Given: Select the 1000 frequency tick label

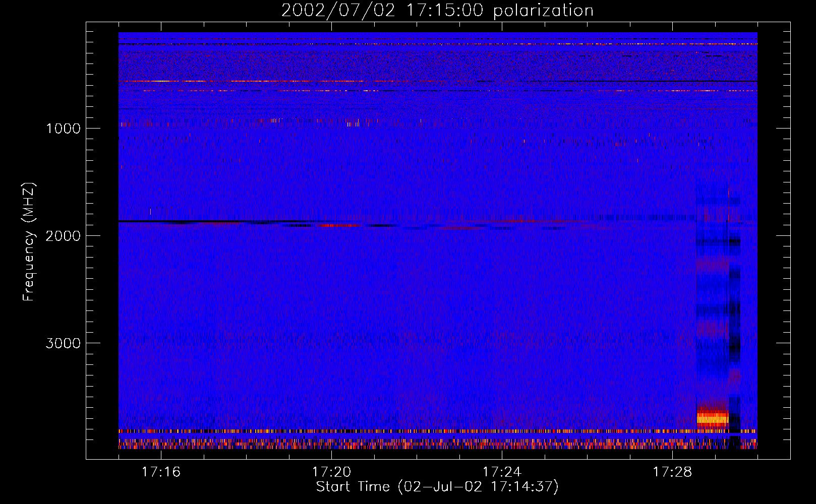Looking at the screenshot, I should click(63, 129).
